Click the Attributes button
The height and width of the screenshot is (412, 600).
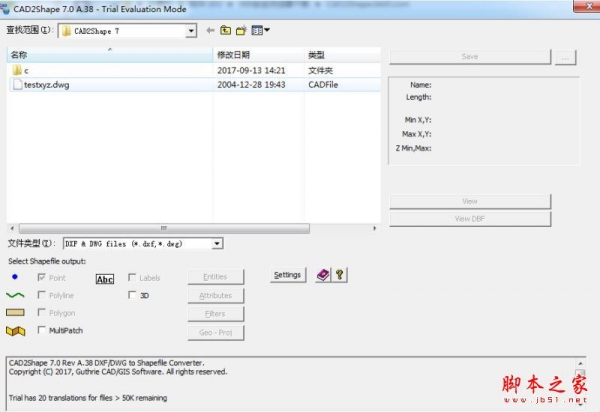click(215, 295)
